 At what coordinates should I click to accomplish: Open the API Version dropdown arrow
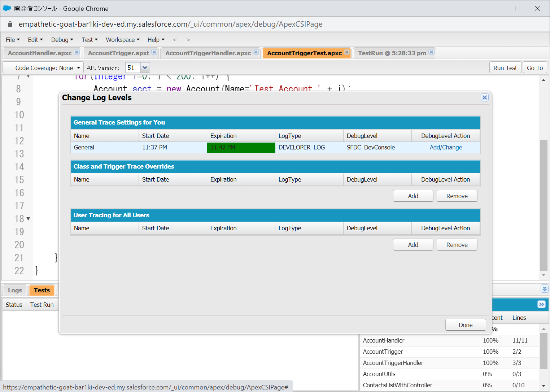[145, 68]
